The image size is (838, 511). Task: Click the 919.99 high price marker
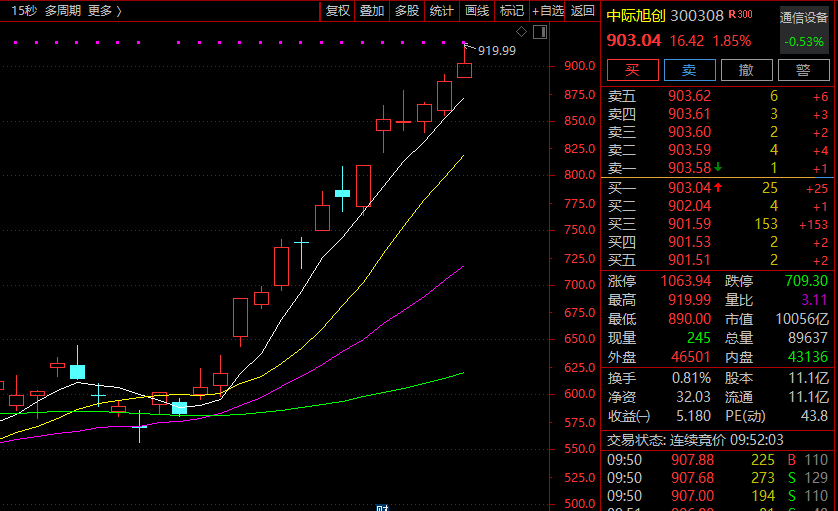[x=496, y=50]
